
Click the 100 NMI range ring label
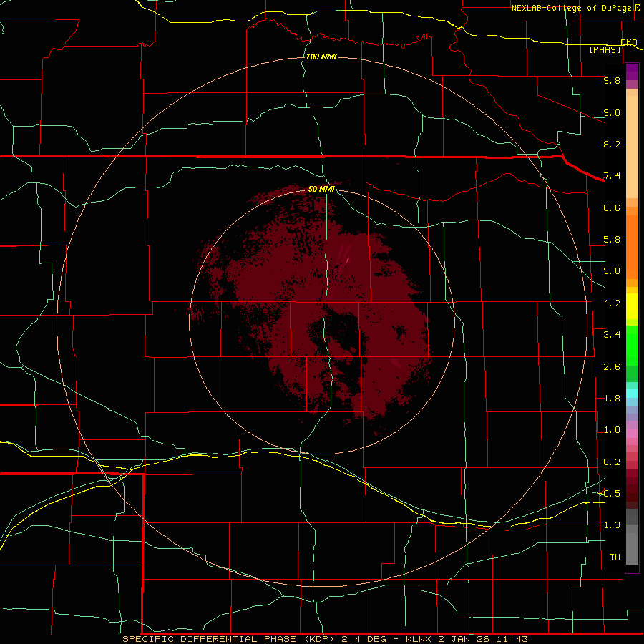tap(321, 57)
